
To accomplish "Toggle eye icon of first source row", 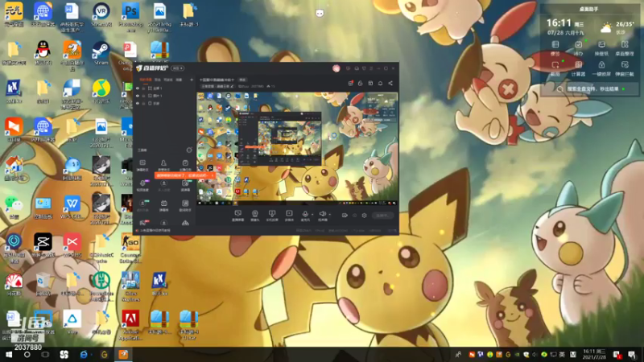I will (x=138, y=88).
